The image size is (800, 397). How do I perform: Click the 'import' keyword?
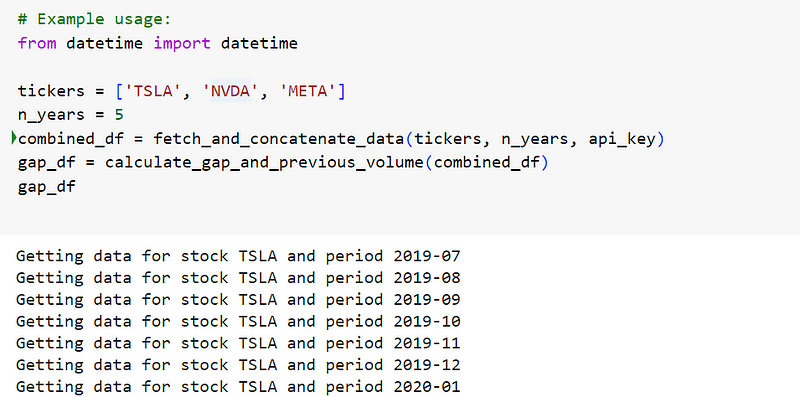tap(182, 43)
